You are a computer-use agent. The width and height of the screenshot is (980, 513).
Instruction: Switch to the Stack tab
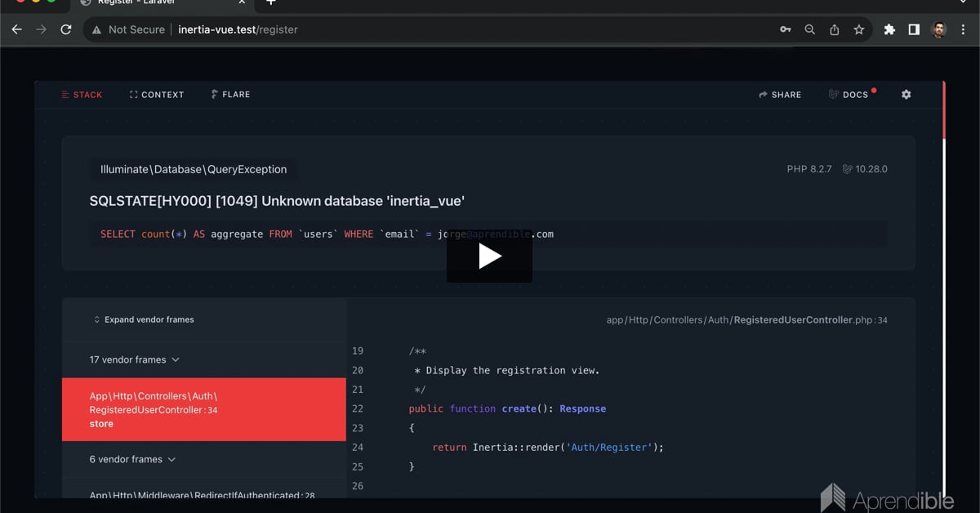82,95
